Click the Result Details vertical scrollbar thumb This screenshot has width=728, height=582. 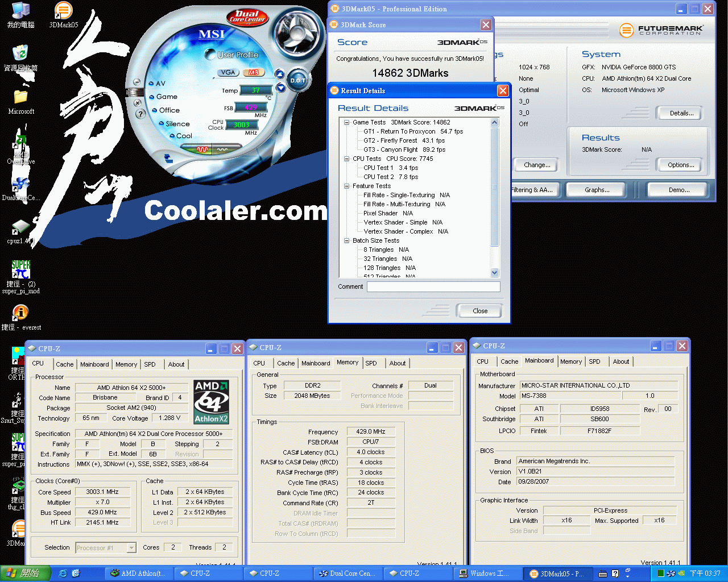pos(494,188)
